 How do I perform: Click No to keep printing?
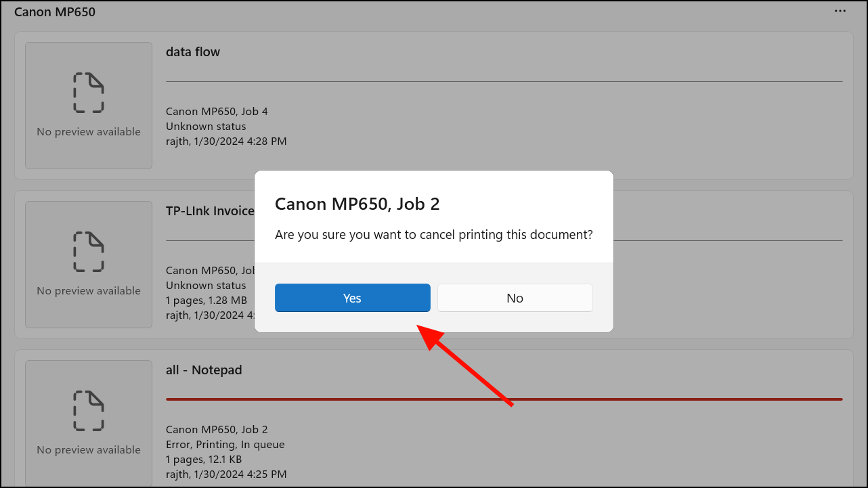(515, 298)
